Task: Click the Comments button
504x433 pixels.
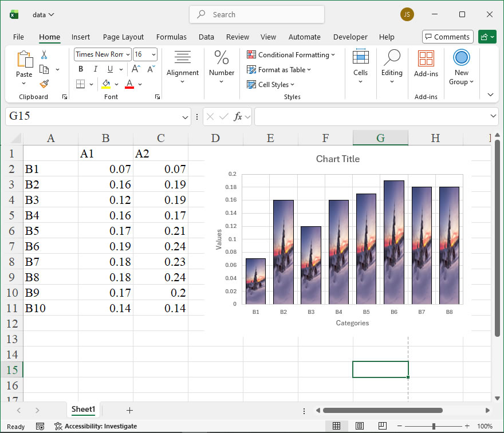Action: pos(447,37)
